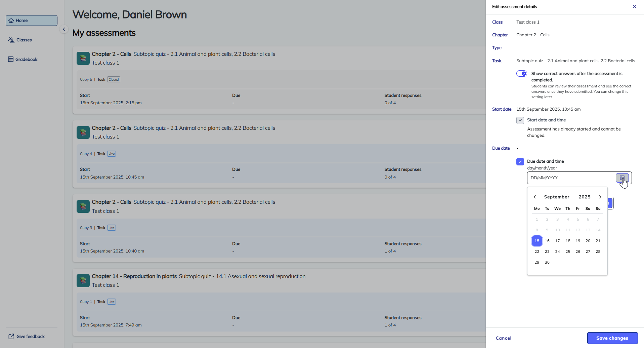Open the calendar picker icon for due date
The width and height of the screenshot is (644, 348).
[622, 178]
